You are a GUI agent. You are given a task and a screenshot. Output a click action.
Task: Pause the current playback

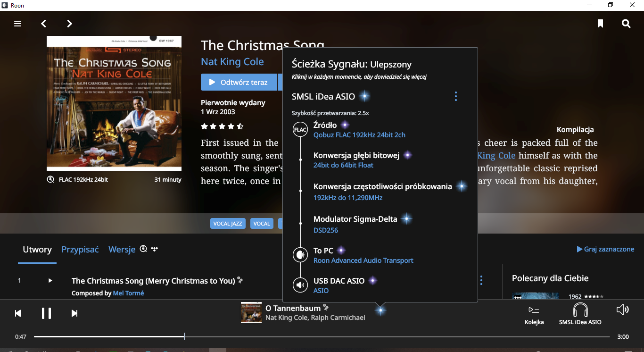click(x=46, y=313)
